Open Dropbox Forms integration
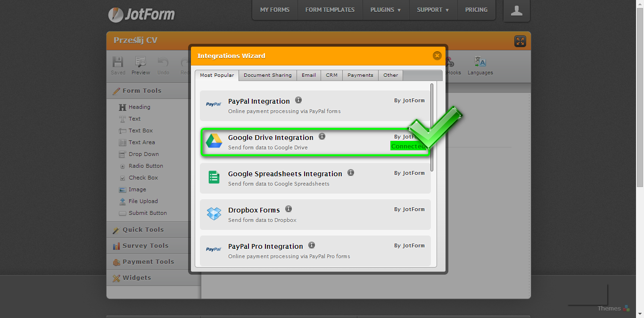This screenshot has width=644, height=318. [315, 214]
